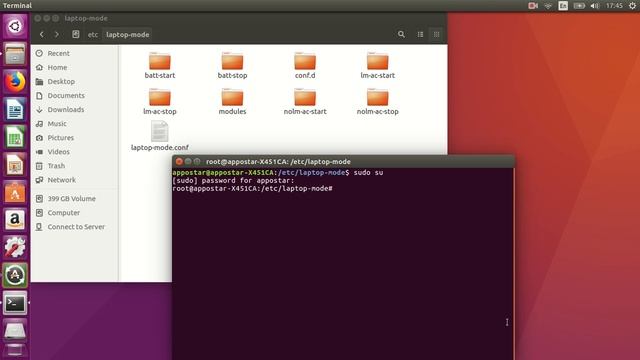This screenshot has width=640, height=360.
Task: Open the keyboard layout indicator
Action: [563, 6]
